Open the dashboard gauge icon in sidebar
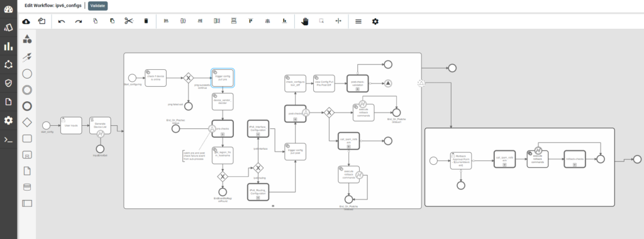The image size is (644, 239). point(8,9)
